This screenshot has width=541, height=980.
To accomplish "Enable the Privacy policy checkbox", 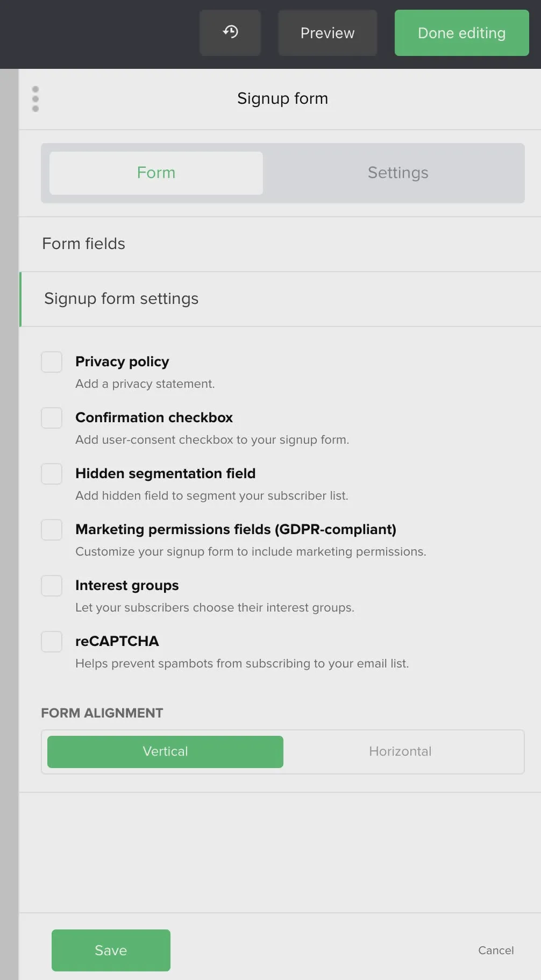I will point(52,362).
